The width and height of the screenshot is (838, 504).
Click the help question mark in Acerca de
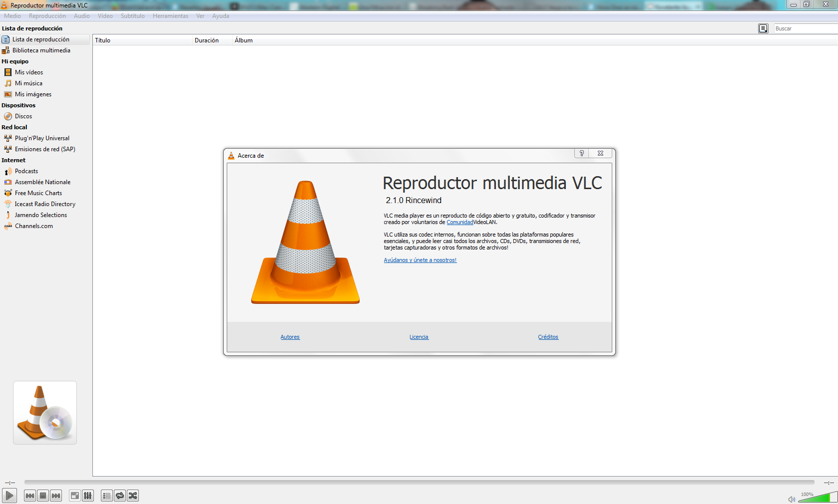coord(582,153)
